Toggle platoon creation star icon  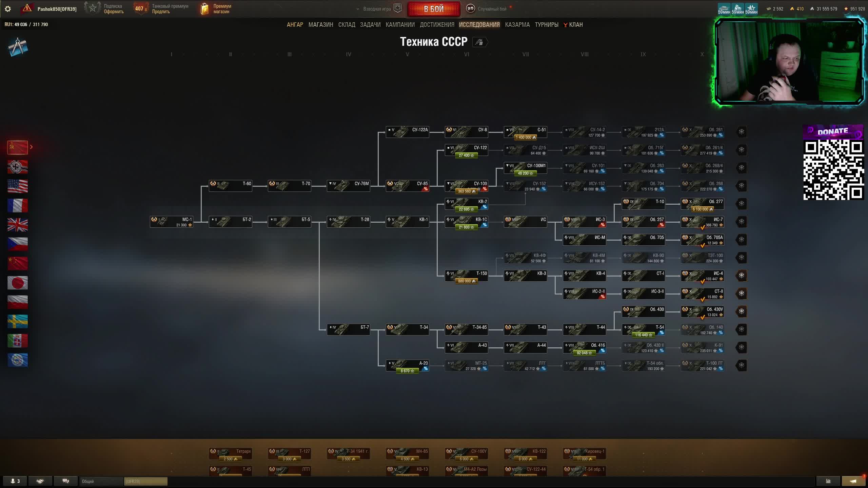398,8
